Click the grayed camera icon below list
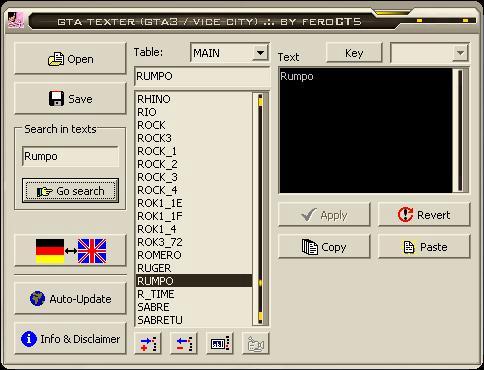 (256, 343)
